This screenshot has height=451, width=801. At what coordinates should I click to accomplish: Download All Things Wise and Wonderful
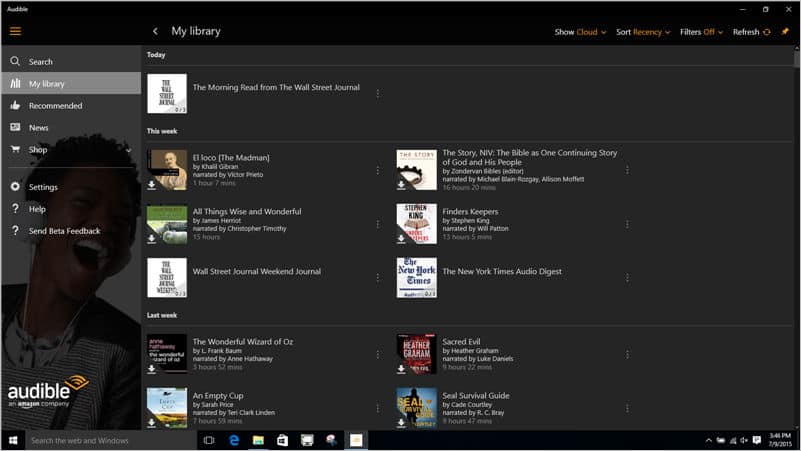[152, 239]
